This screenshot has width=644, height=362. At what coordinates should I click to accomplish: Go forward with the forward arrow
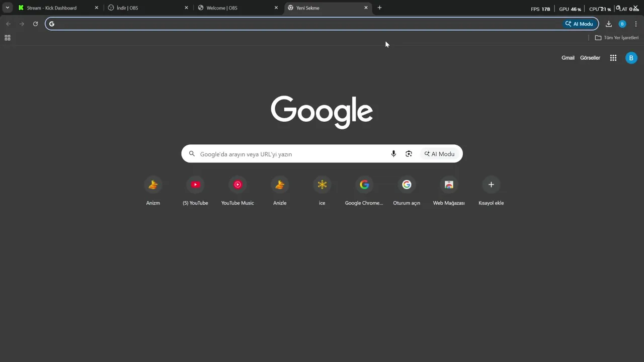22,24
